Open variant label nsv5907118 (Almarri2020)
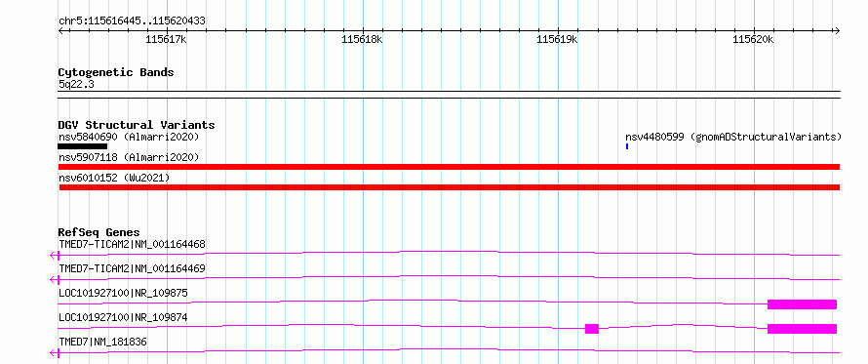This screenshot has height=364, width=868. (x=129, y=157)
